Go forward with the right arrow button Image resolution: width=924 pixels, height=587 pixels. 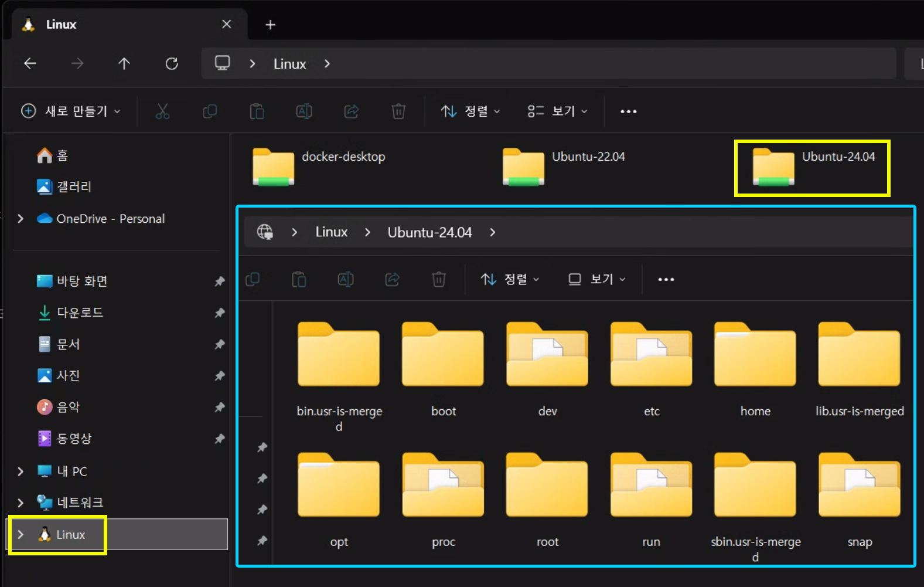[x=77, y=63]
